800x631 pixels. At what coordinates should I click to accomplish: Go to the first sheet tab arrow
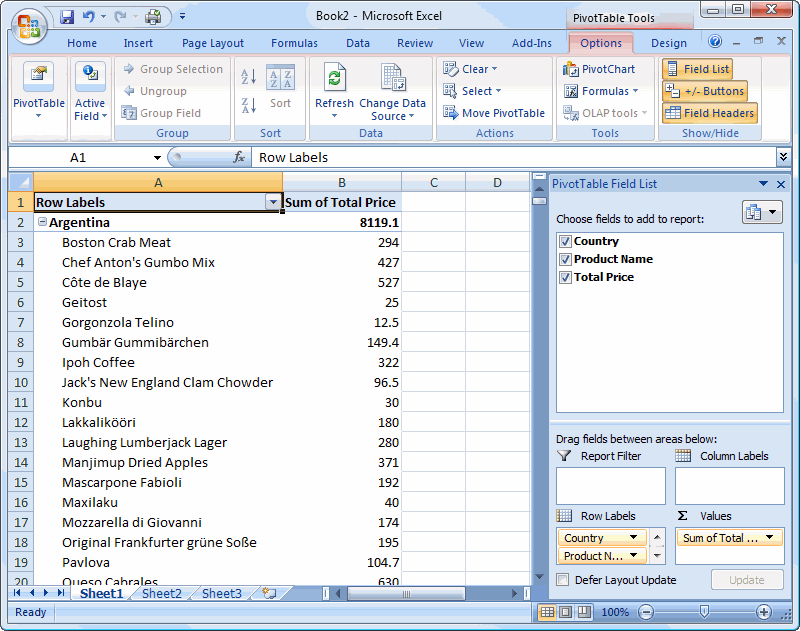(17, 593)
